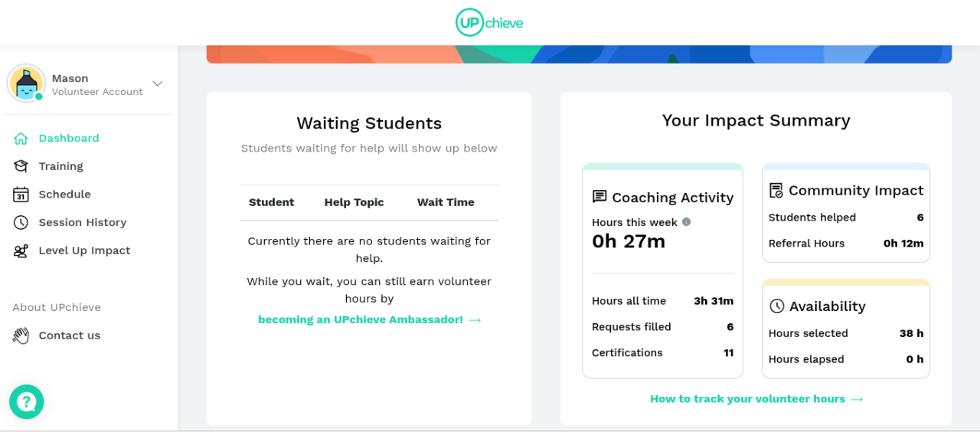Open the Schedule menu item
This screenshot has height=432, width=980.
[x=64, y=195]
